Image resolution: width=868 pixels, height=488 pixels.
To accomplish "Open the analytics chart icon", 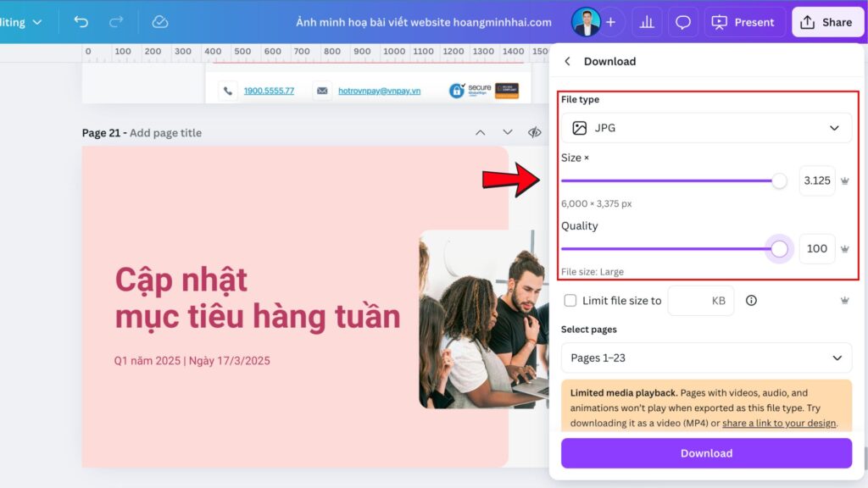I will pos(647,22).
